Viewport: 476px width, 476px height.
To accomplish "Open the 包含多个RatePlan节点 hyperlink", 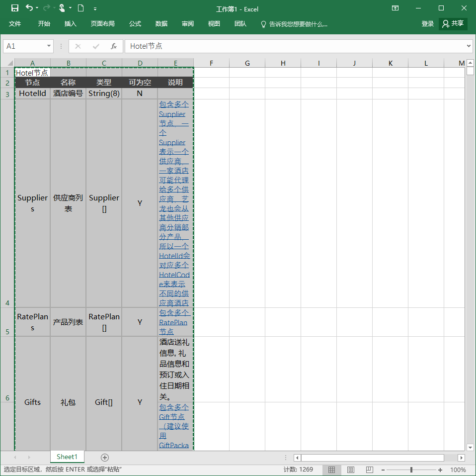I will (174, 322).
